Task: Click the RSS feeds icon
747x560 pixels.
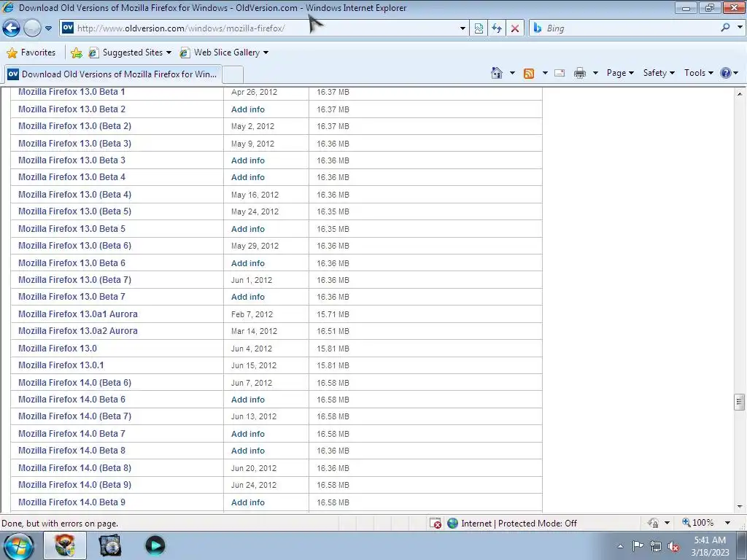Action: 529,73
